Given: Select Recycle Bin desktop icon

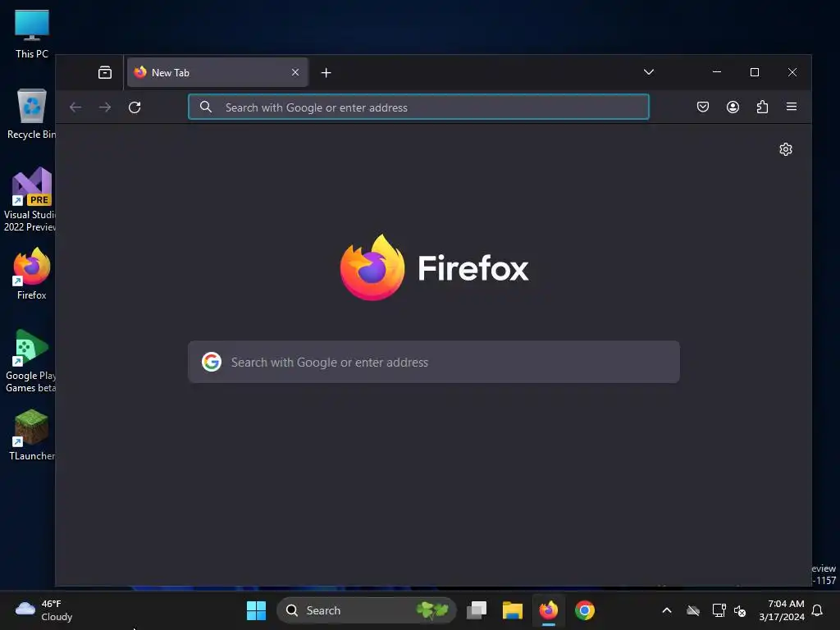Looking at the screenshot, I should [32, 114].
